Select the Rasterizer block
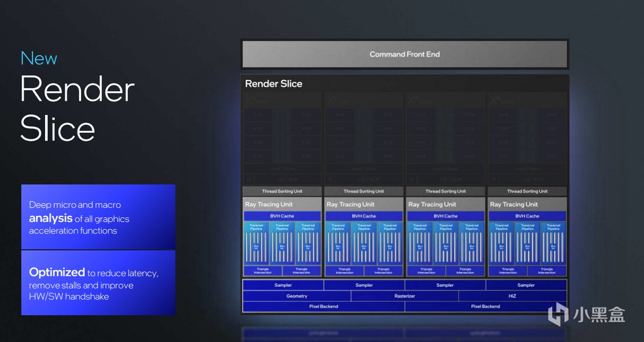The height and width of the screenshot is (342, 644). tap(405, 296)
